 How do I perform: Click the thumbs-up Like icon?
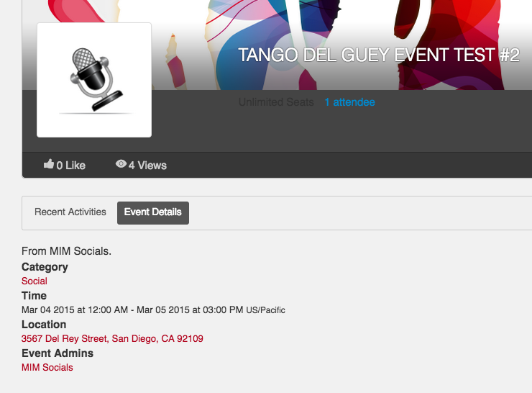coord(49,164)
